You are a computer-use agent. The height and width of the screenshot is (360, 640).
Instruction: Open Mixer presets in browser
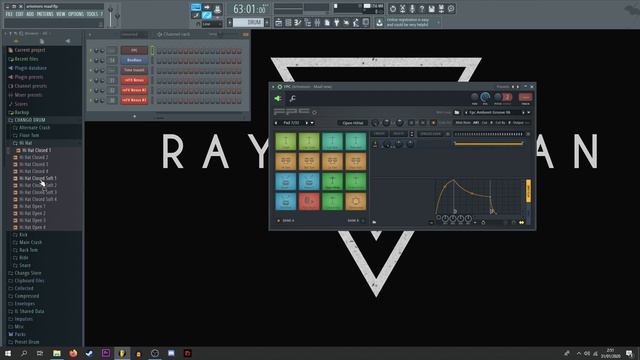28,95
